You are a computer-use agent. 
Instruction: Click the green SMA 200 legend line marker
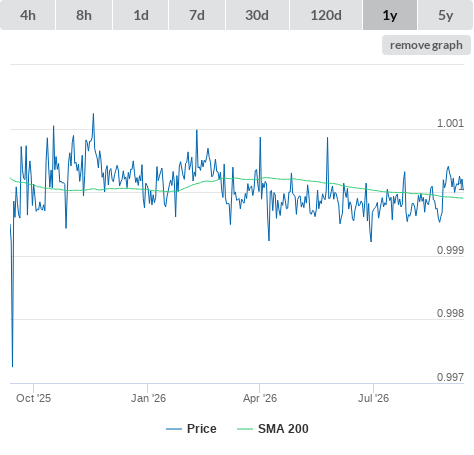[245, 429]
